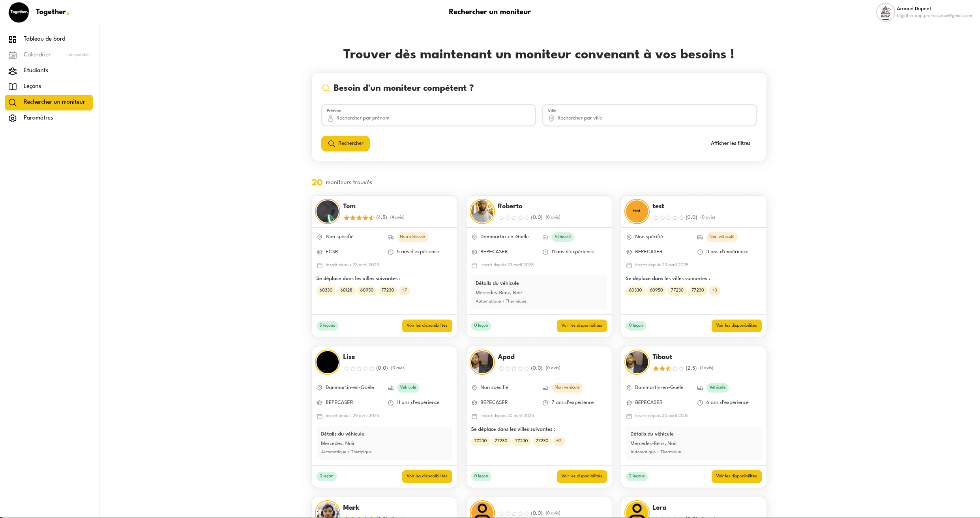The image size is (980, 518).
Task: Click Arnaud Dupont profile avatar
Action: [885, 12]
